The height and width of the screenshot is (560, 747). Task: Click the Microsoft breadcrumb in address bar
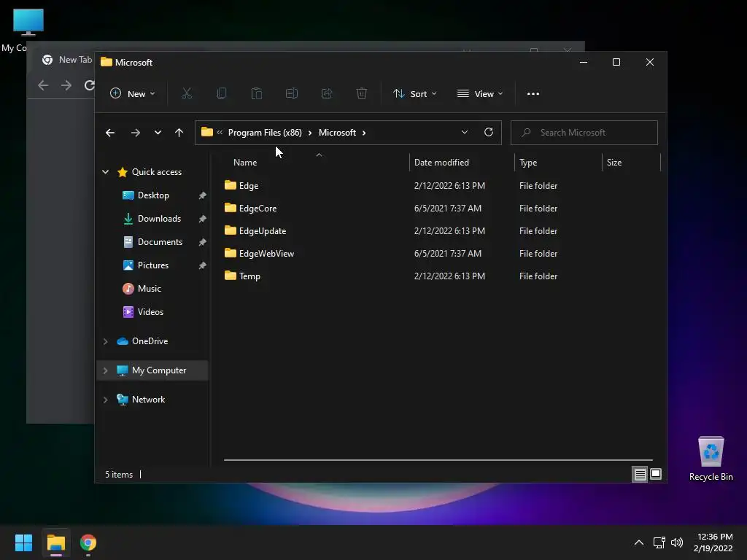(337, 133)
